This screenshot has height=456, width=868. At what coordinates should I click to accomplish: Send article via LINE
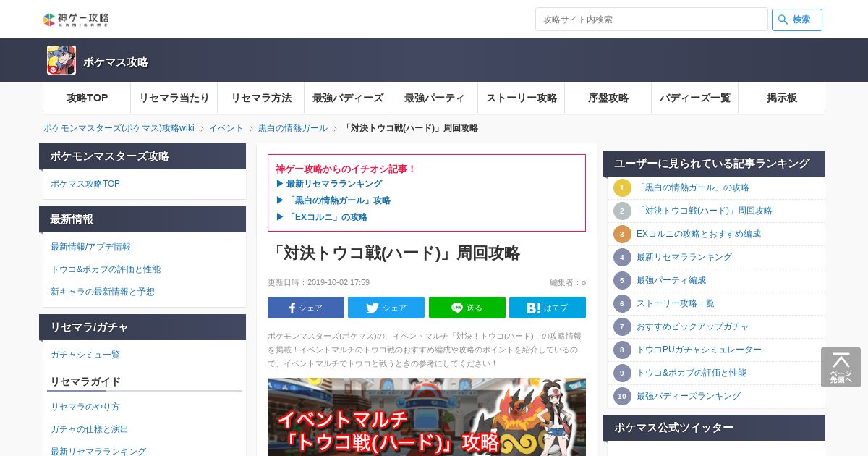click(467, 308)
